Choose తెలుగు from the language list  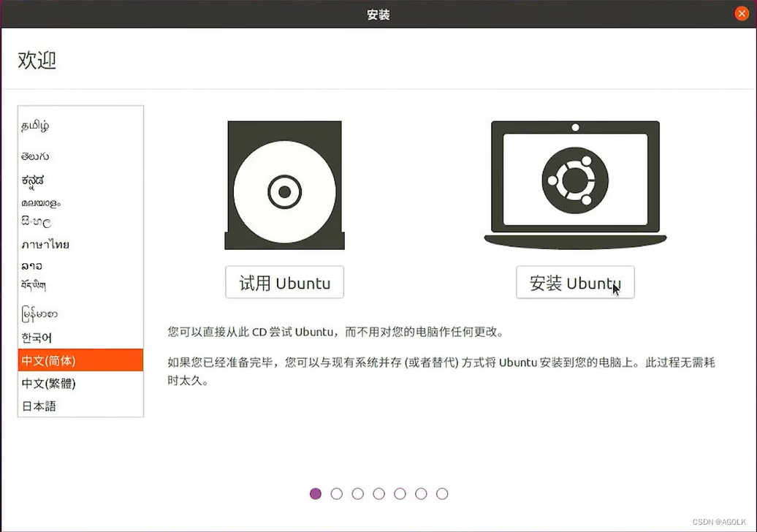(x=80, y=156)
